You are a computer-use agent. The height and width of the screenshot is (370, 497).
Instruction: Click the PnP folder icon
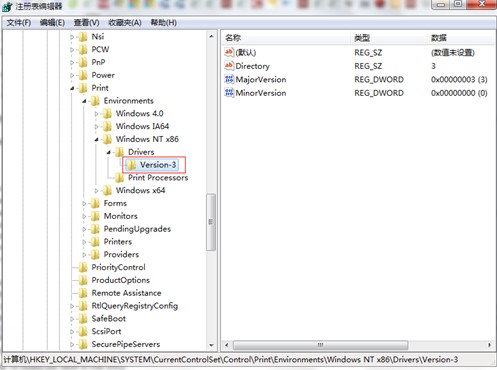pos(83,62)
